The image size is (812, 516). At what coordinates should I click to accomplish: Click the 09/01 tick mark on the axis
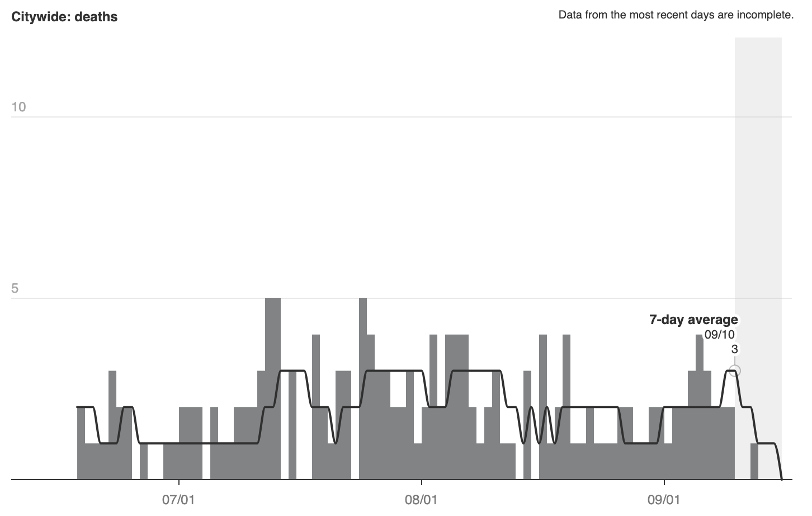point(664,482)
